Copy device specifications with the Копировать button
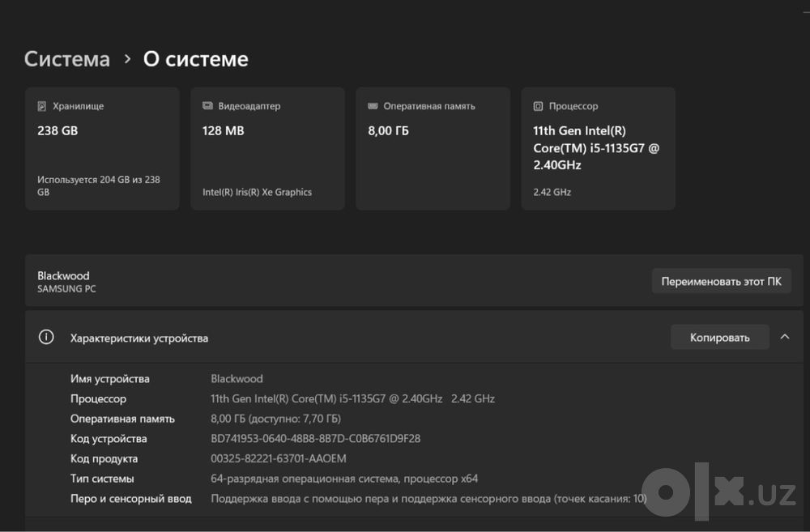 [719, 338]
